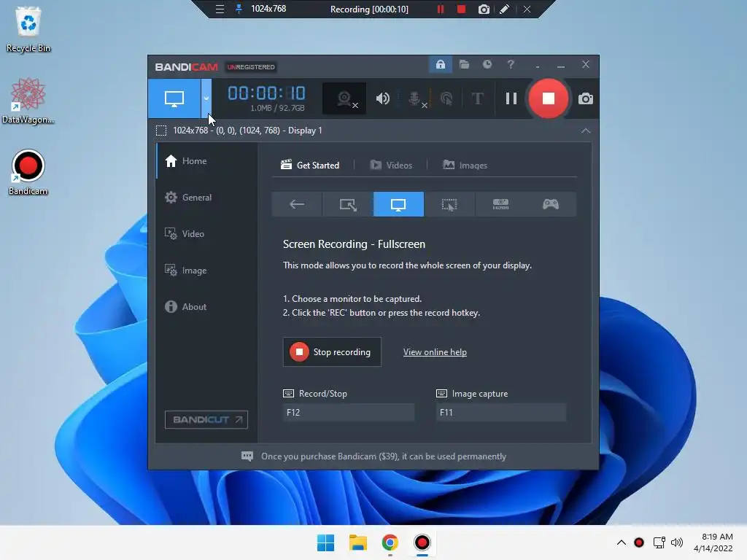
Task: Toggle the microphone icon
Action: (x=415, y=98)
